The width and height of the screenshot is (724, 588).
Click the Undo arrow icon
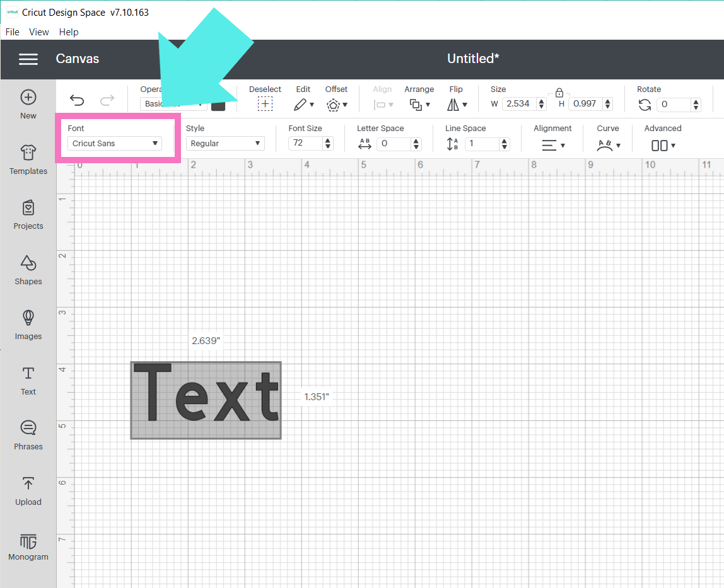pos(77,101)
